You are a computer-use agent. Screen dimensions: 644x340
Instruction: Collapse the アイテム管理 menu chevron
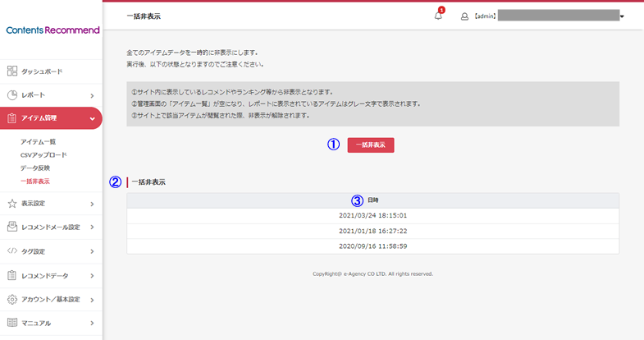pos(92,119)
